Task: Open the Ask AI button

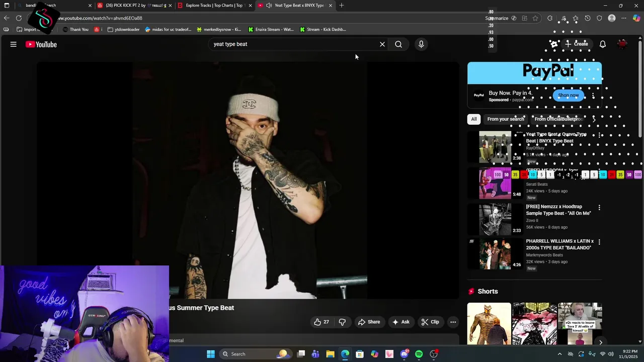Action: (x=400, y=322)
